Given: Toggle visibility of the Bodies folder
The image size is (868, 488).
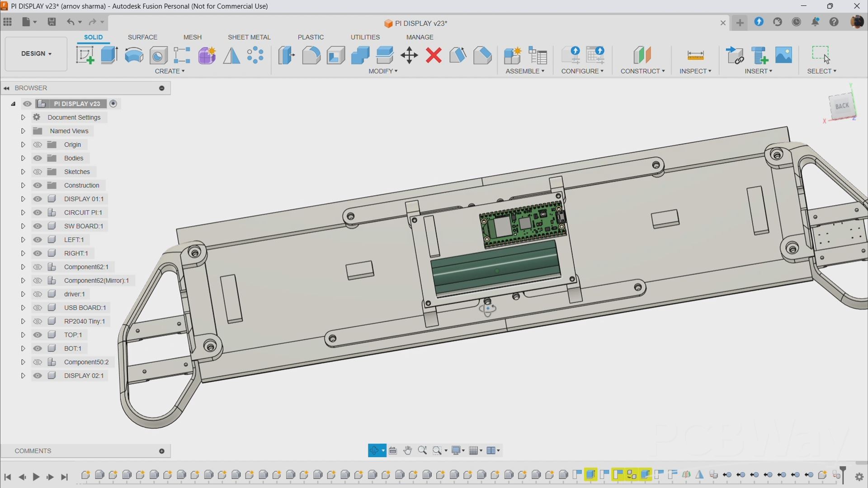Looking at the screenshot, I should coord(38,158).
